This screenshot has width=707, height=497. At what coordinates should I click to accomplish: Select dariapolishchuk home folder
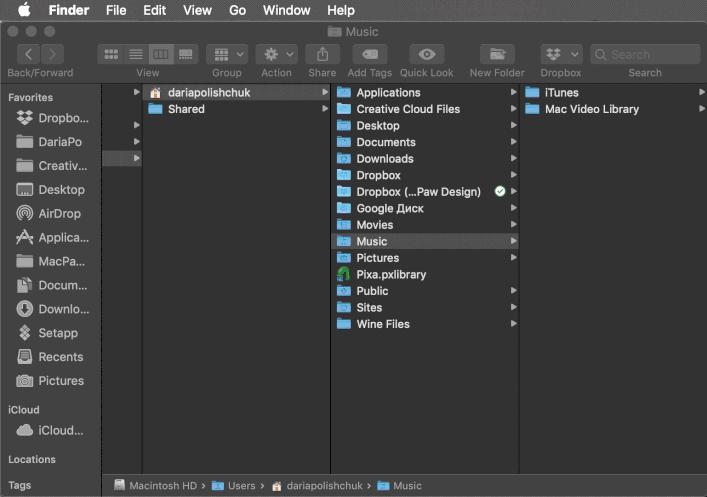tap(236, 92)
